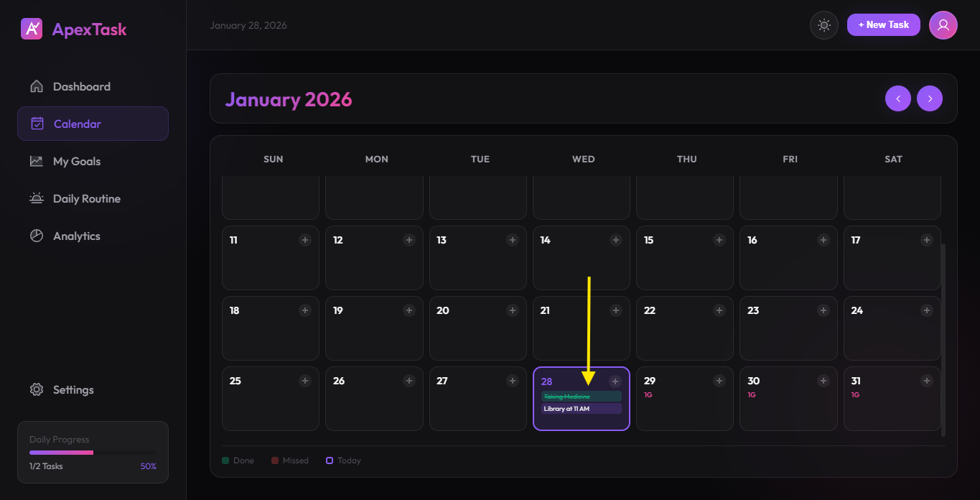Uncheck the Taking Medicine task

coord(581,396)
